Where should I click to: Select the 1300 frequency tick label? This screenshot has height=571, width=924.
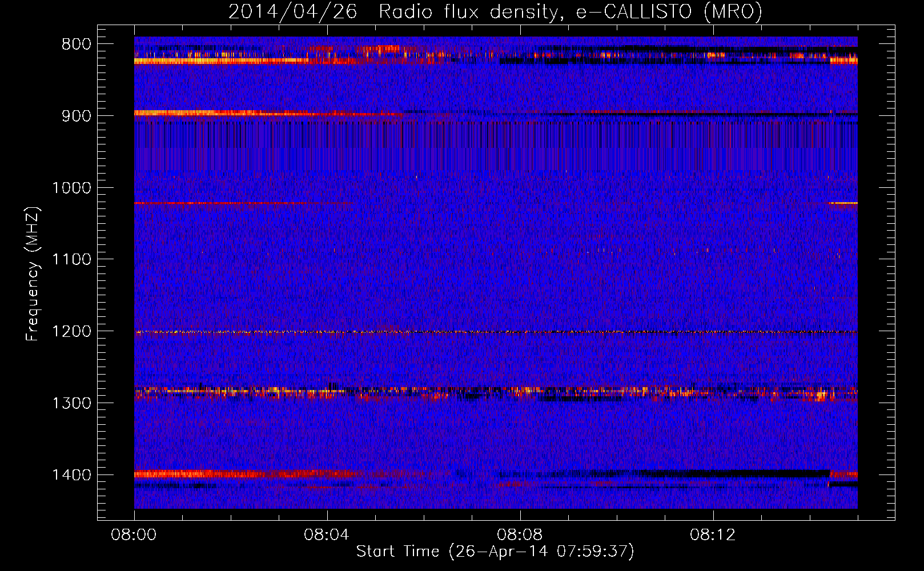pos(71,403)
